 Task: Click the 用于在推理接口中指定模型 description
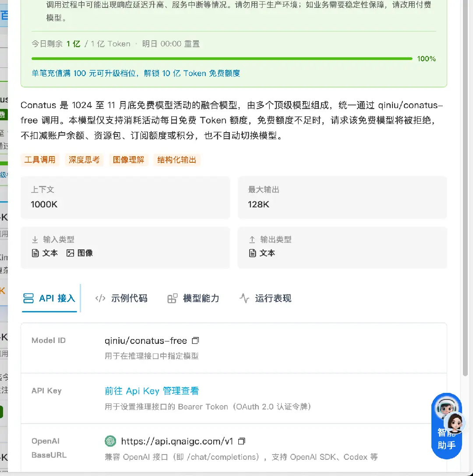pyautogui.click(x=152, y=356)
